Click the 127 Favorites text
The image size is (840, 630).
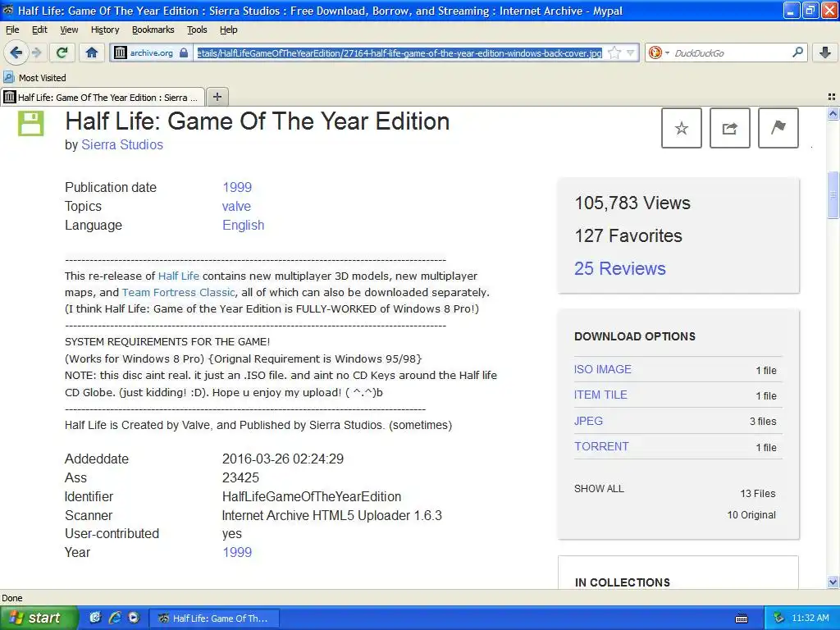pos(628,235)
